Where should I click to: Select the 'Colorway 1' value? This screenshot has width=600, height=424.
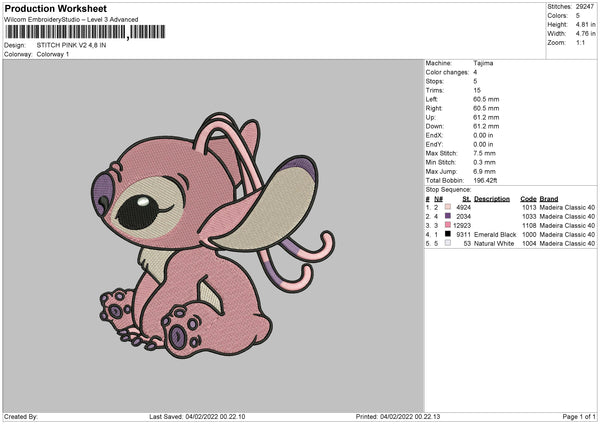click(x=53, y=54)
